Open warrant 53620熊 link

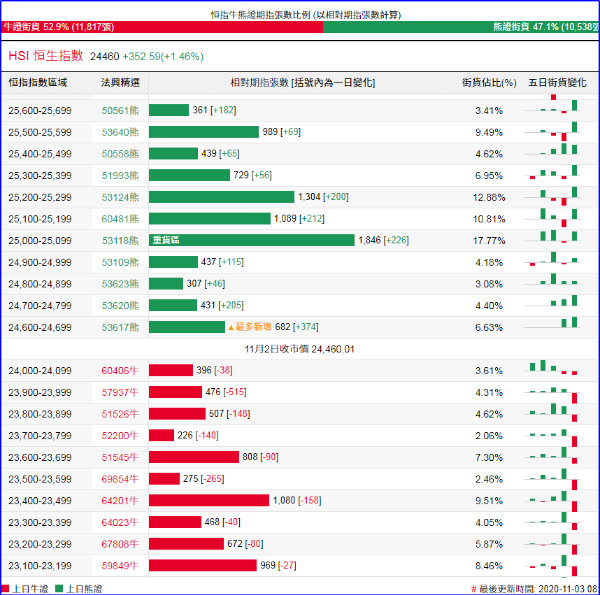tap(120, 306)
